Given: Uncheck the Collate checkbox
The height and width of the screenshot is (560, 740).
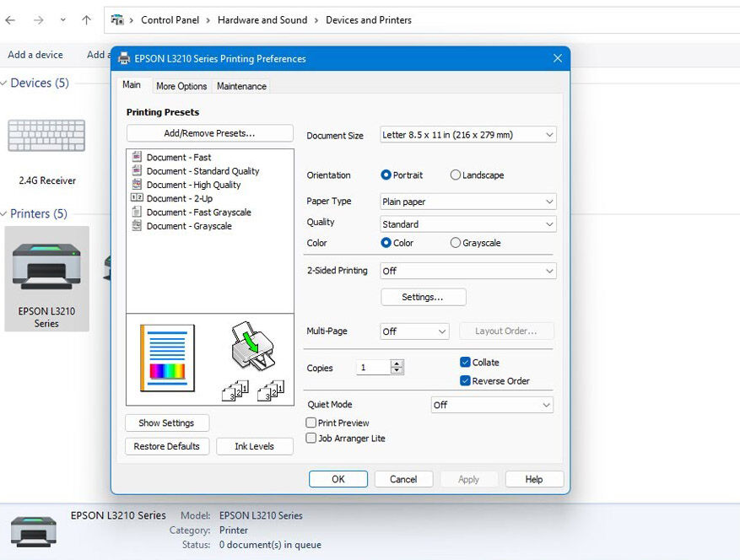Looking at the screenshot, I should coord(465,362).
